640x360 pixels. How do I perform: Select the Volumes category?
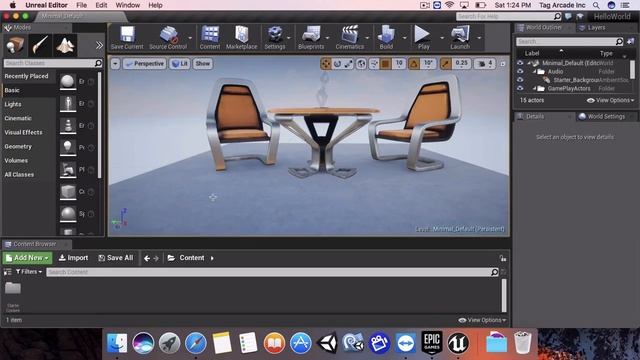click(29, 160)
